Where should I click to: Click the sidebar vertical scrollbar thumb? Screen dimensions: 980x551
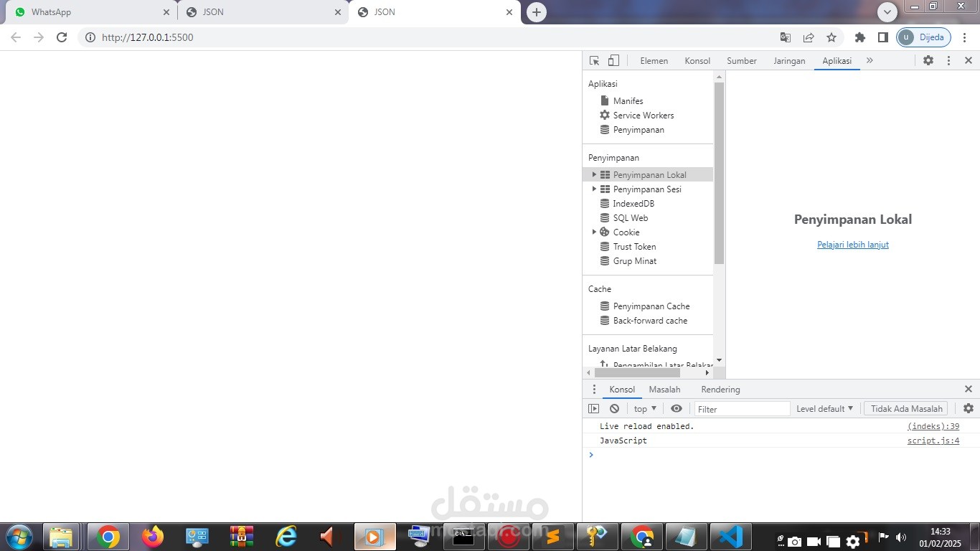720,173
